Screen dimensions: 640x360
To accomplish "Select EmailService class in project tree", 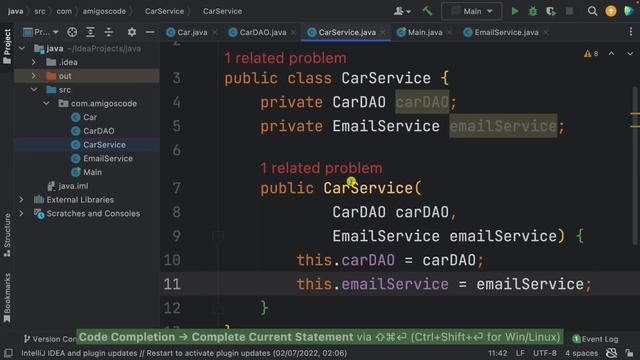I will pos(102,158).
